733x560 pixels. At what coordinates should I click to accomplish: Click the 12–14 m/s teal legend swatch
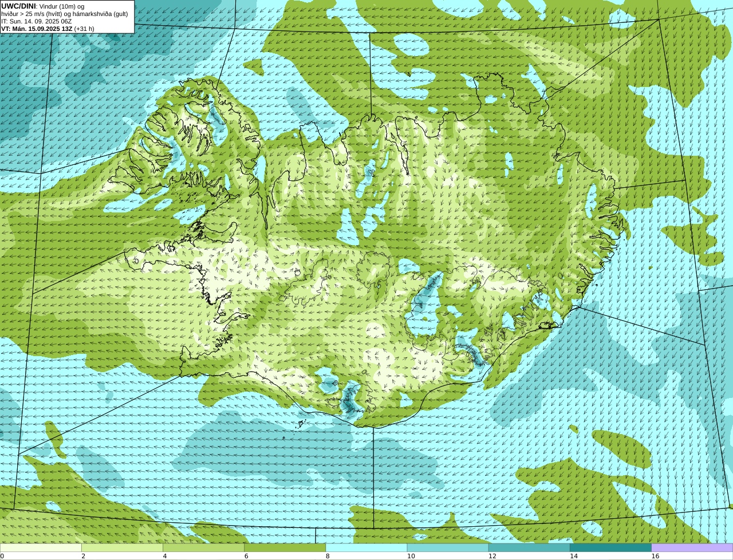pos(529,547)
